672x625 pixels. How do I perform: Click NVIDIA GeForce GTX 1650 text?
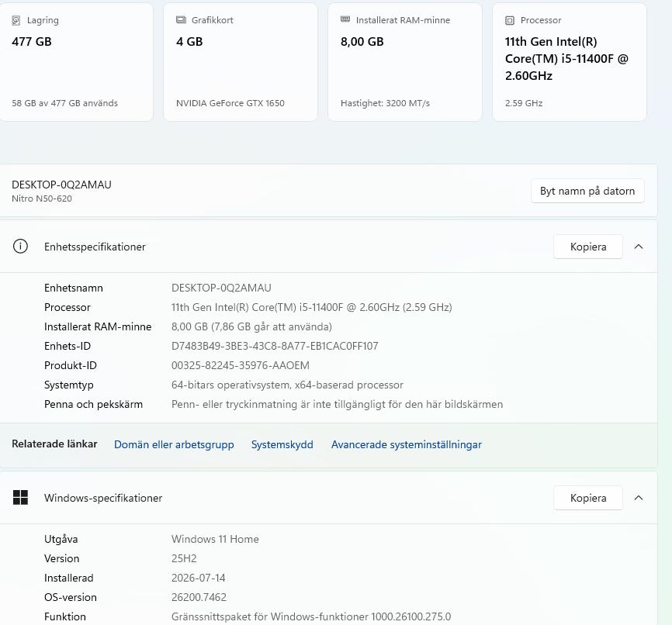(x=230, y=103)
